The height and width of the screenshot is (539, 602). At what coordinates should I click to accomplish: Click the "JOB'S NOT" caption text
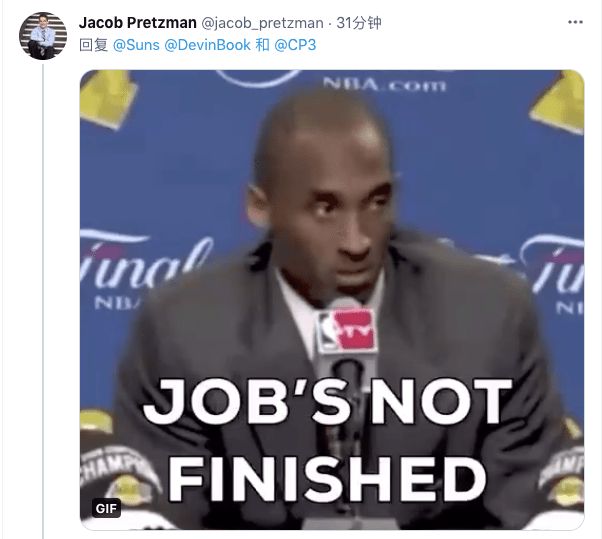(x=327, y=402)
